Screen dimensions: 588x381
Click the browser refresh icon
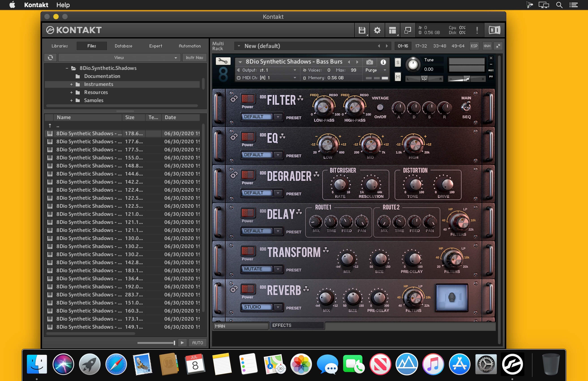point(50,58)
